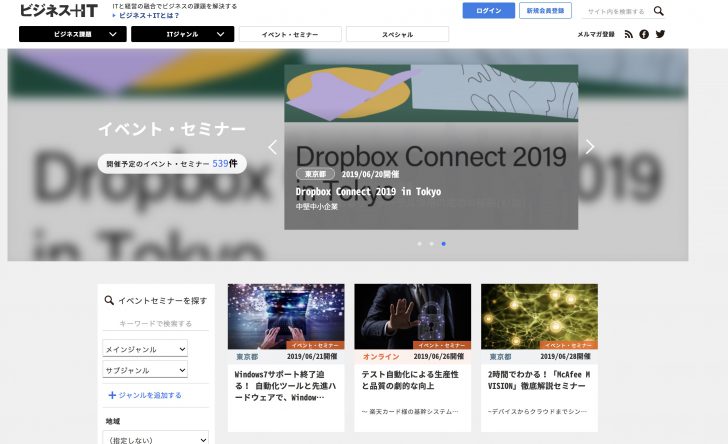Open the Facebook page icon
The width and height of the screenshot is (728, 444).
(644, 34)
